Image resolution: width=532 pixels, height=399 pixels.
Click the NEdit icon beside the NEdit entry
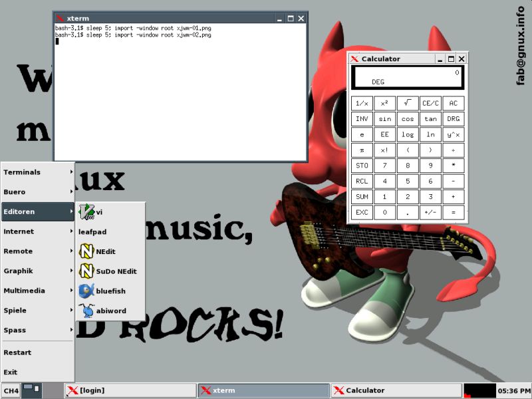click(86, 251)
